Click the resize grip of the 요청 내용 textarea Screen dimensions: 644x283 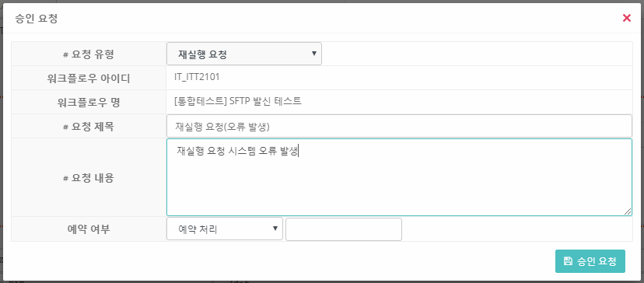click(628, 211)
